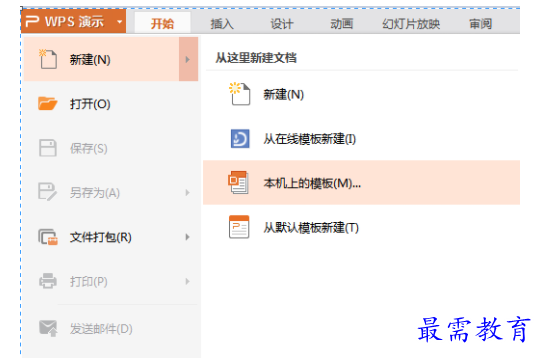Viewport: 539px width, 361px height.
Task: Click the 另存为(A) save-as icon
Action: (x=47, y=192)
